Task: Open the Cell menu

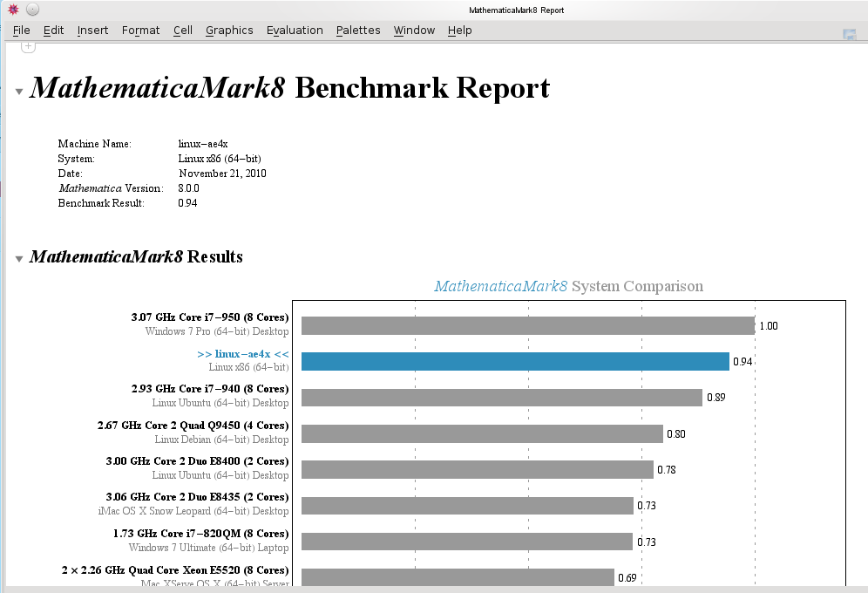Action: point(183,31)
